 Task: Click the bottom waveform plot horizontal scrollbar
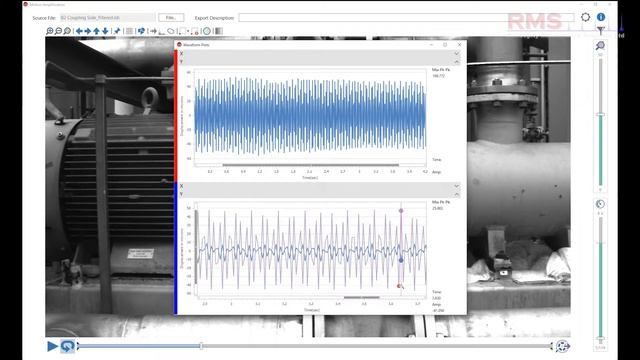(362, 298)
